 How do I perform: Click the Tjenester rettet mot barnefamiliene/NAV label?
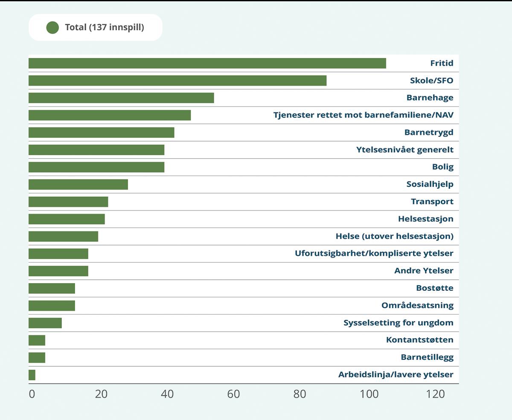coord(363,115)
